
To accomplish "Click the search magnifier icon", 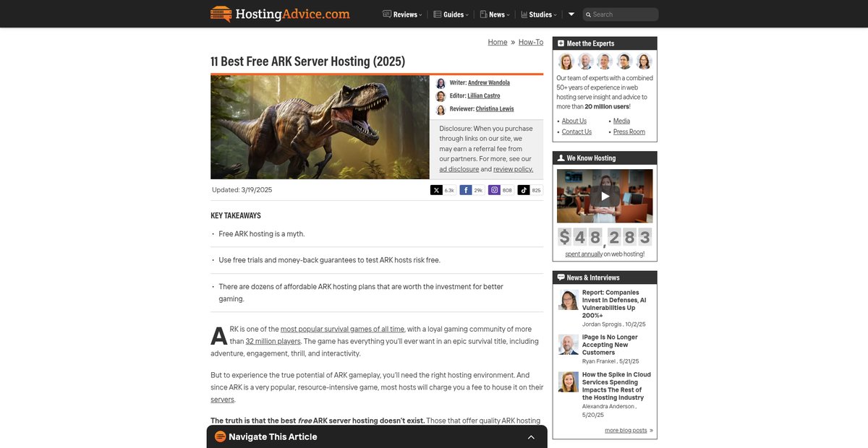I will pos(589,14).
